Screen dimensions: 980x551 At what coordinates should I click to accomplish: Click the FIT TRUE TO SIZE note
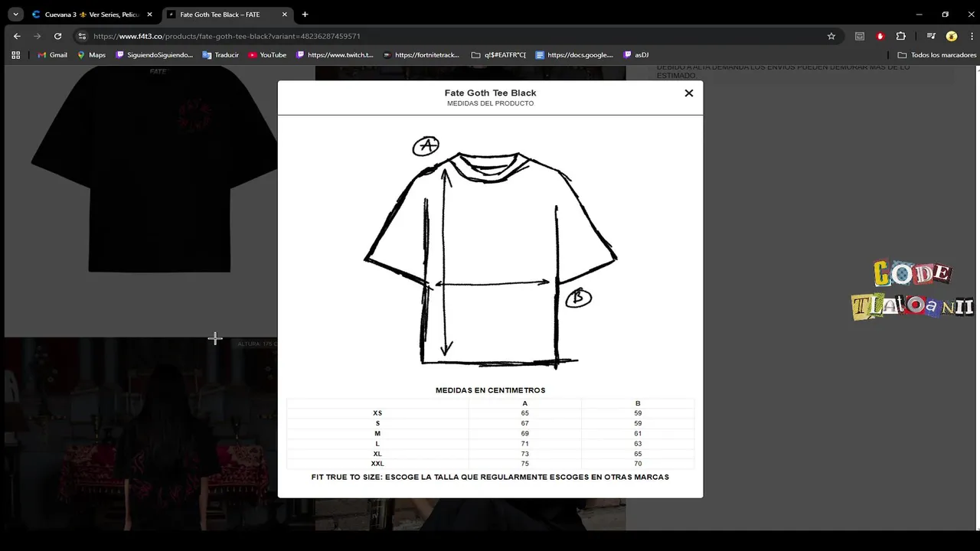490,477
